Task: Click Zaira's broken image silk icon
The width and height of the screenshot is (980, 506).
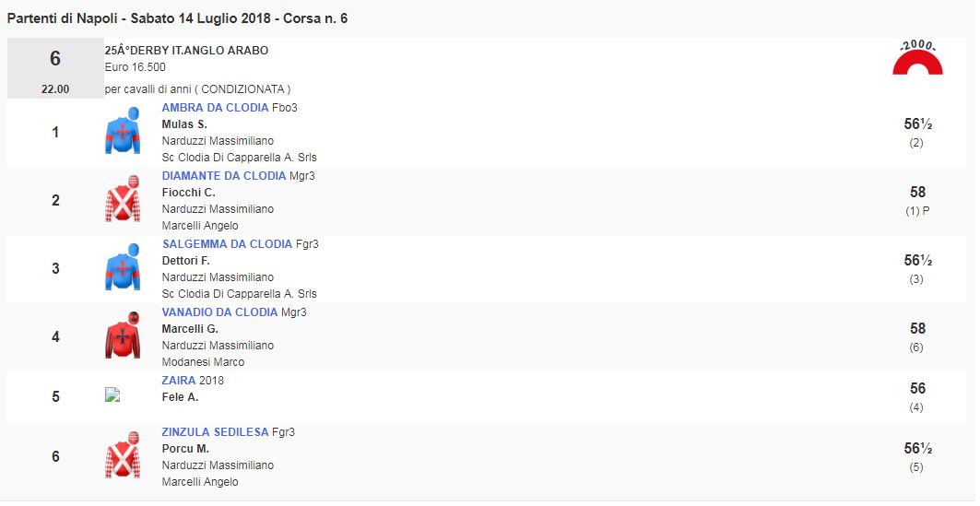Action: [112, 395]
